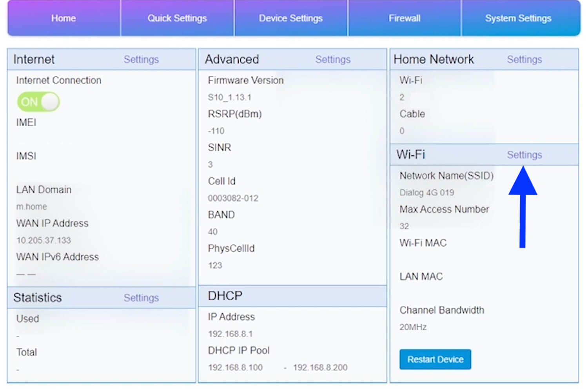
Task: Click firmware version S10_1.13.1 text
Action: pyautogui.click(x=229, y=97)
